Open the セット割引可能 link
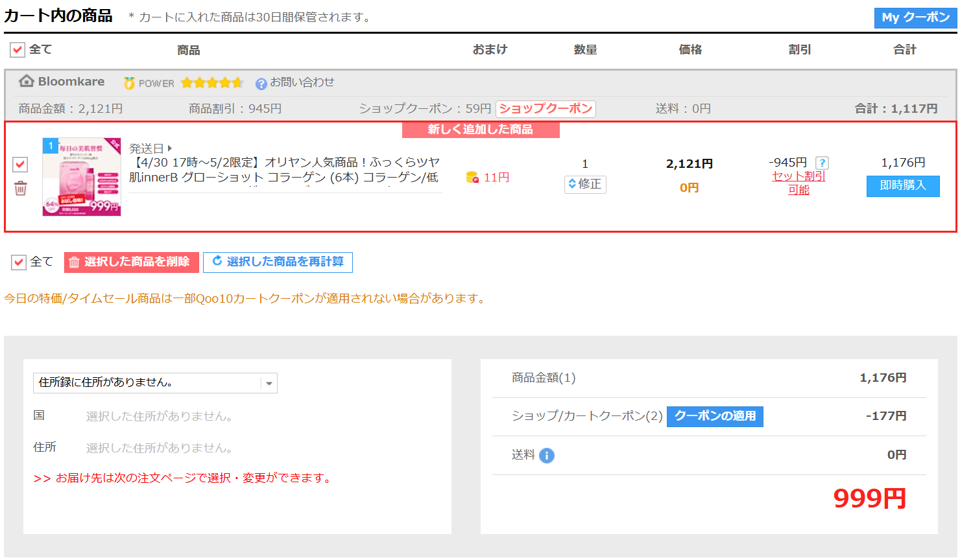The width and height of the screenshot is (960, 560). click(798, 183)
